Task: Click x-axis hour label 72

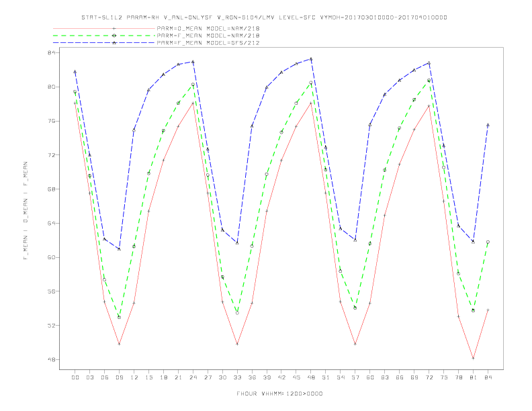Action: pyautogui.click(x=429, y=377)
